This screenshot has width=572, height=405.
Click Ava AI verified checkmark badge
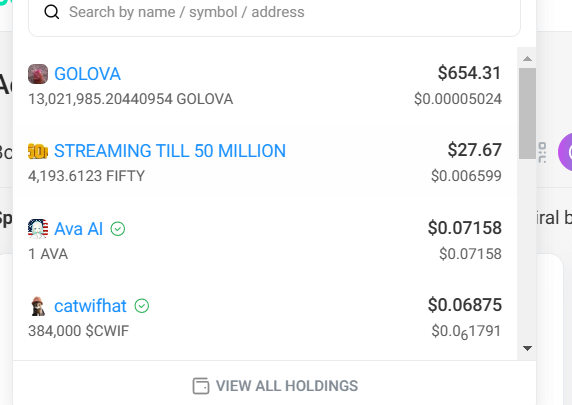118,229
